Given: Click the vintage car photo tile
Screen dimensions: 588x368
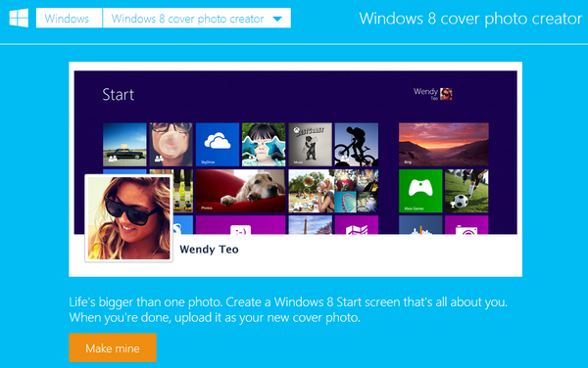Looking at the screenshot, I should click(x=124, y=145).
